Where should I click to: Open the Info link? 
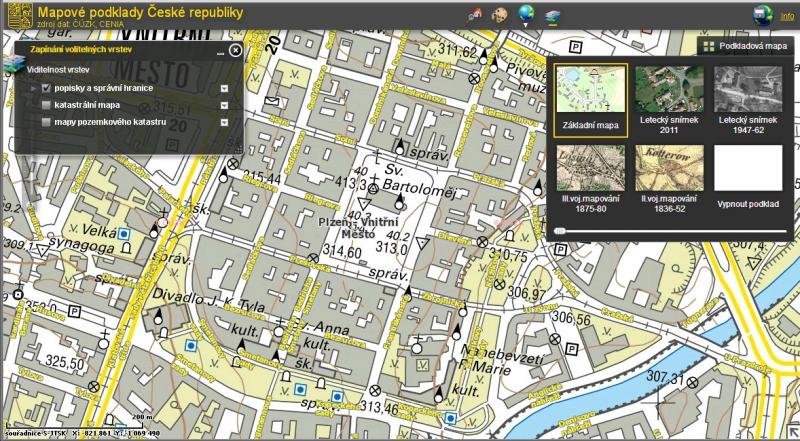pos(787,16)
